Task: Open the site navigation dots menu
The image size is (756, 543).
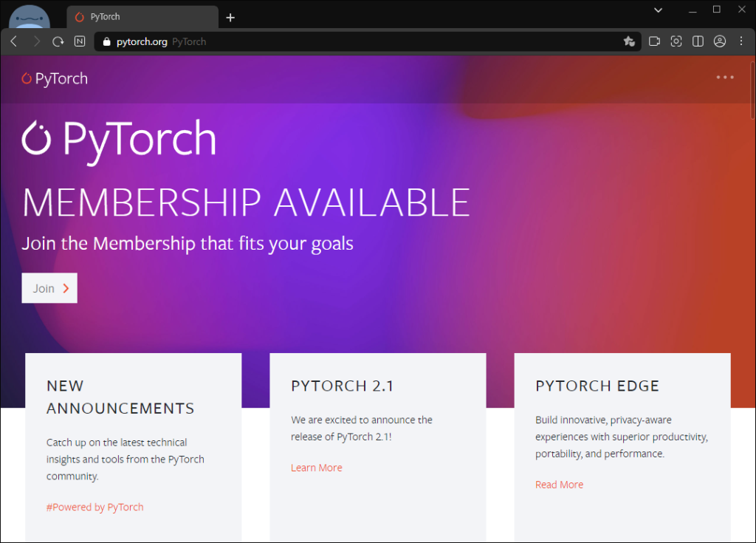Action: (725, 78)
